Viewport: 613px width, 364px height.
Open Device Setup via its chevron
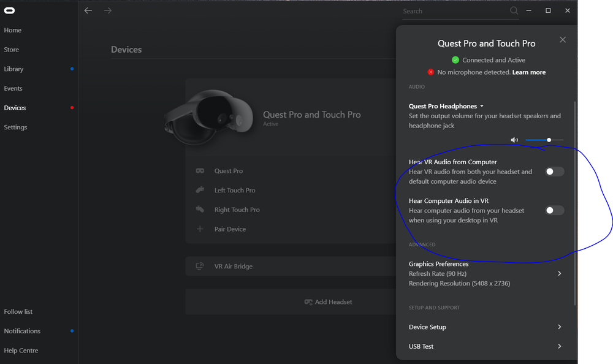tap(560, 327)
